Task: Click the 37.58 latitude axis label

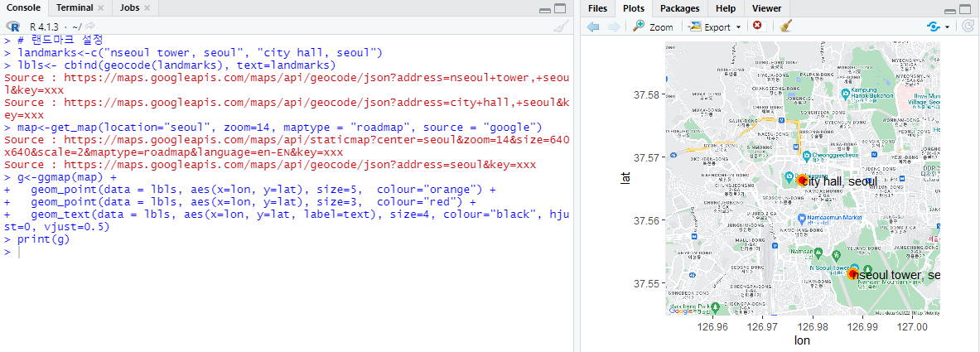Action: tap(647, 95)
